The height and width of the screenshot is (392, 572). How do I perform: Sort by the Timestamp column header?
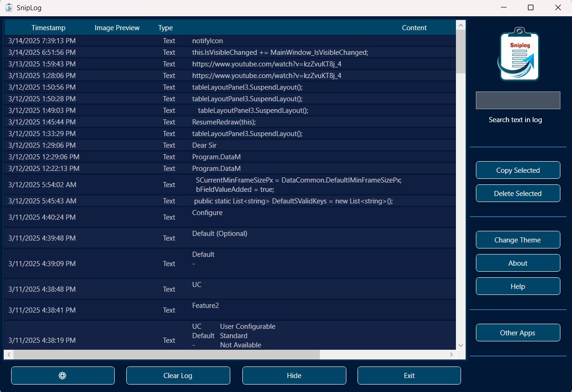pos(48,28)
